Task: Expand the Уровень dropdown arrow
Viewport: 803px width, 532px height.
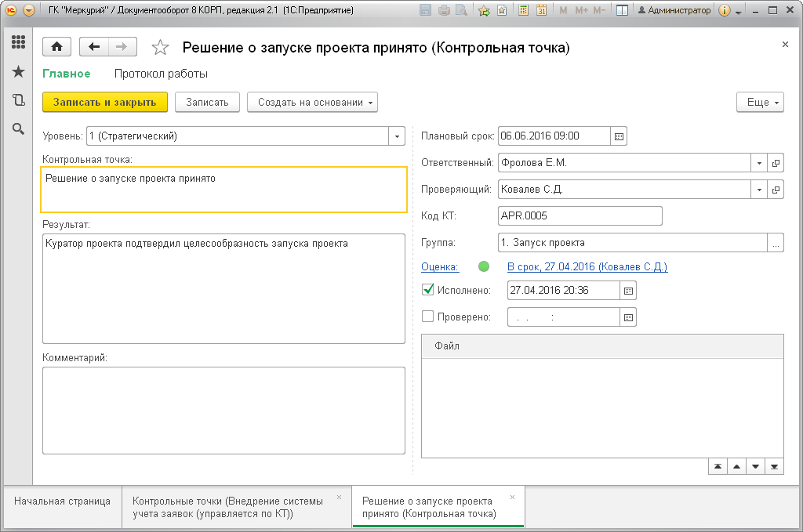Action: pos(397,136)
